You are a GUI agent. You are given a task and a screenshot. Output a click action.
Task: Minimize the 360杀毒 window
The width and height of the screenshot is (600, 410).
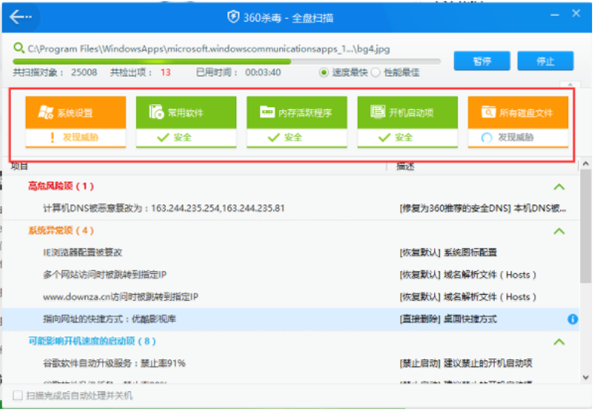555,15
